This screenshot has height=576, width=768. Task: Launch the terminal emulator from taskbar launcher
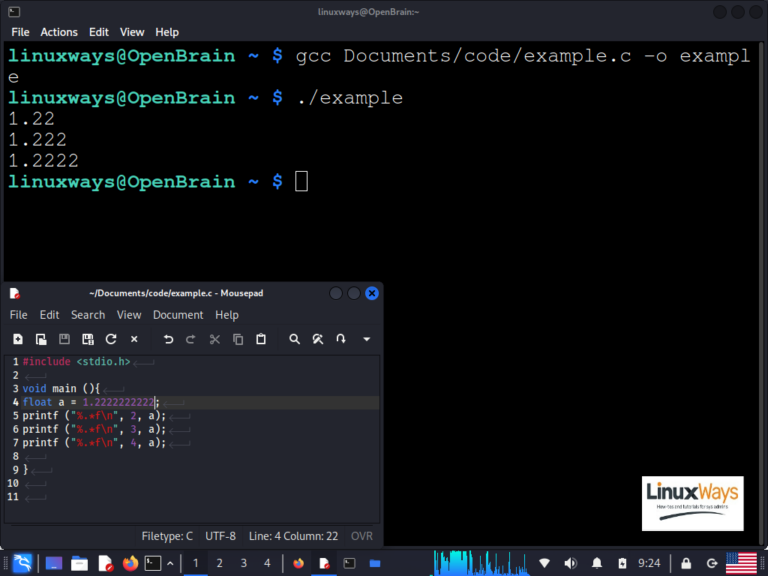153,563
